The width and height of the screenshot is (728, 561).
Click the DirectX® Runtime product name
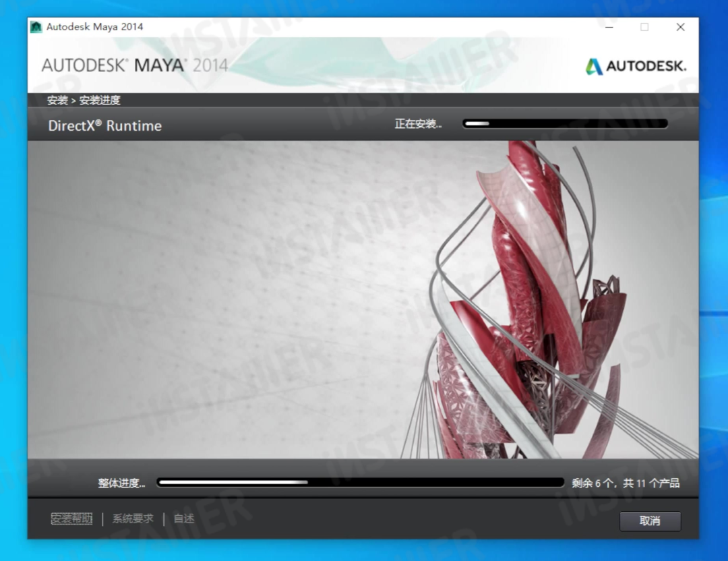pyautogui.click(x=105, y=126)
